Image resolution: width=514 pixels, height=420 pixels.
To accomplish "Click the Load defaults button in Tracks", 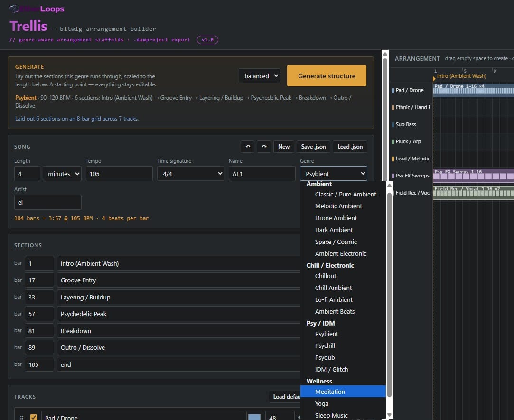I will pyautogui.click(x=285, y=397).
